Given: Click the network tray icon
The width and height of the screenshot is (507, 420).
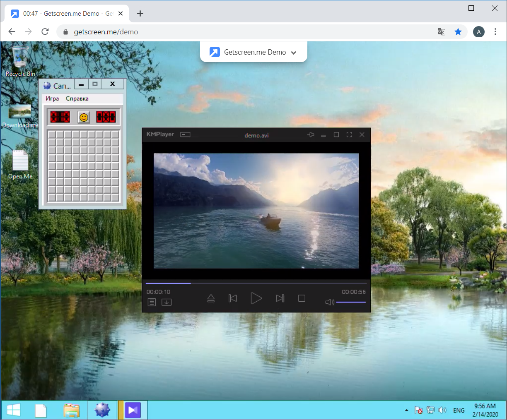Looking at the screenshot, I should point(431,410).
